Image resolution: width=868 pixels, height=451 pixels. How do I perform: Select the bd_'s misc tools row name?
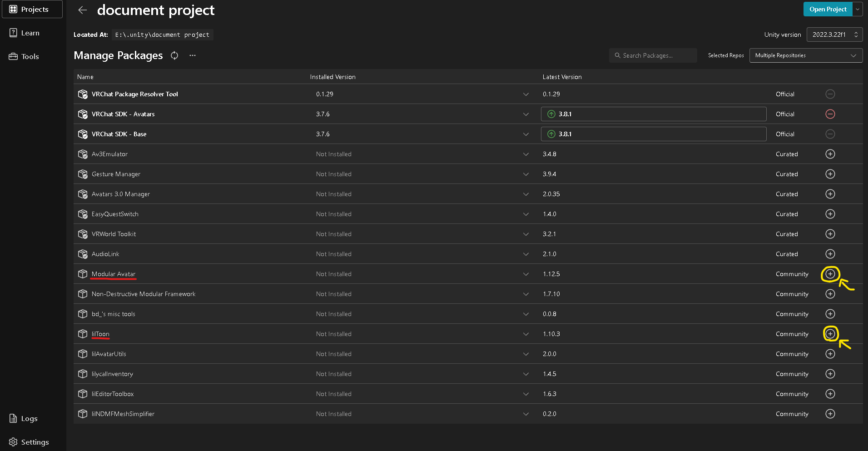(114, 314)
